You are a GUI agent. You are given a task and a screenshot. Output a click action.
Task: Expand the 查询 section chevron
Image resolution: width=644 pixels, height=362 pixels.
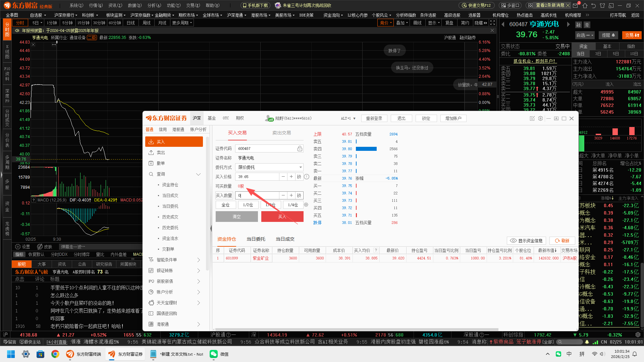198,174
